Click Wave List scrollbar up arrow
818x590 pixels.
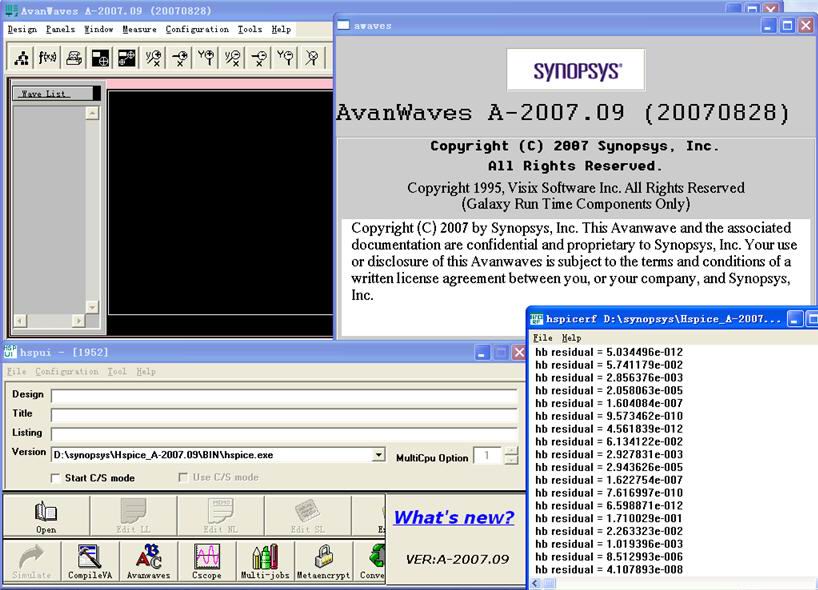point(92,113)
